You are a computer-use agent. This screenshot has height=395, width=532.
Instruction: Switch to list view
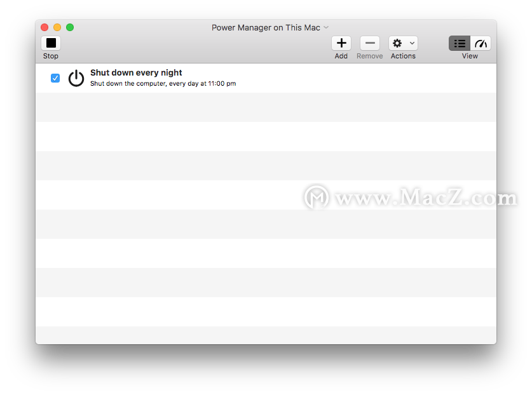[x=460, y=43]
